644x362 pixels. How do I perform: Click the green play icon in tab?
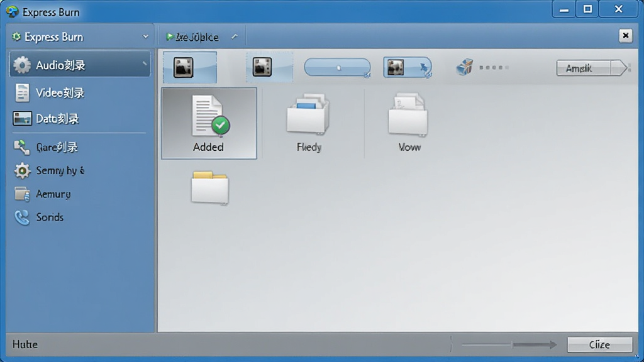coord(169,37)
